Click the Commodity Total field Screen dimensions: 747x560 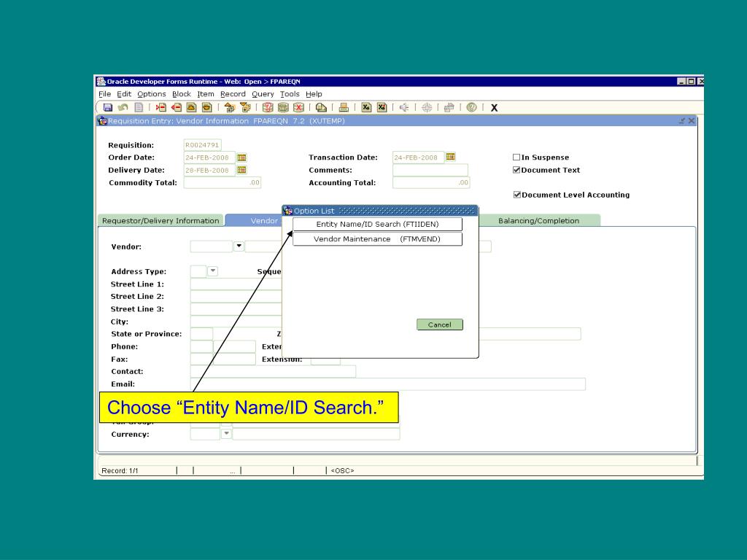pos(222,182)
